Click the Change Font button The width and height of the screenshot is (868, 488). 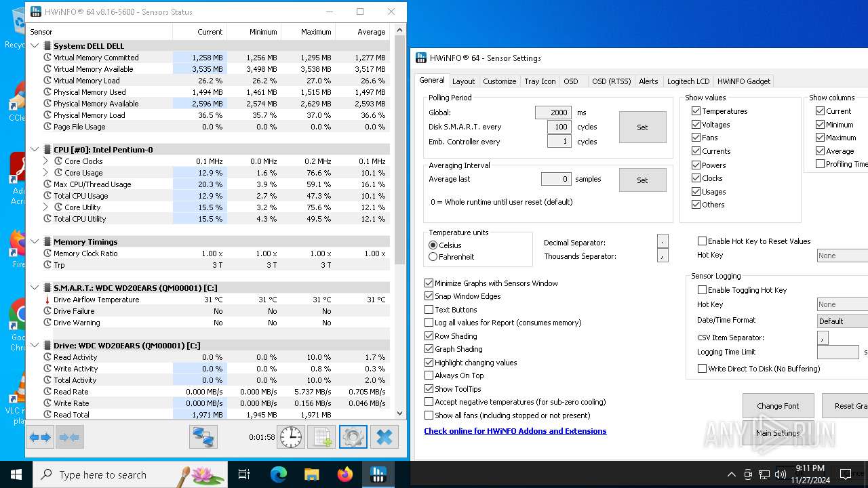(778, 406)
